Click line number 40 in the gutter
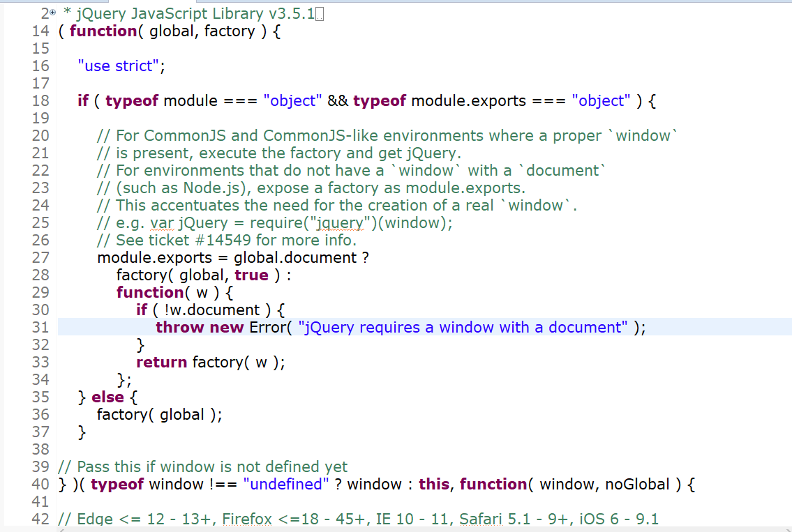Image resolution: width=792 pixels, height=532 pixels. click(x=40, y=485)
